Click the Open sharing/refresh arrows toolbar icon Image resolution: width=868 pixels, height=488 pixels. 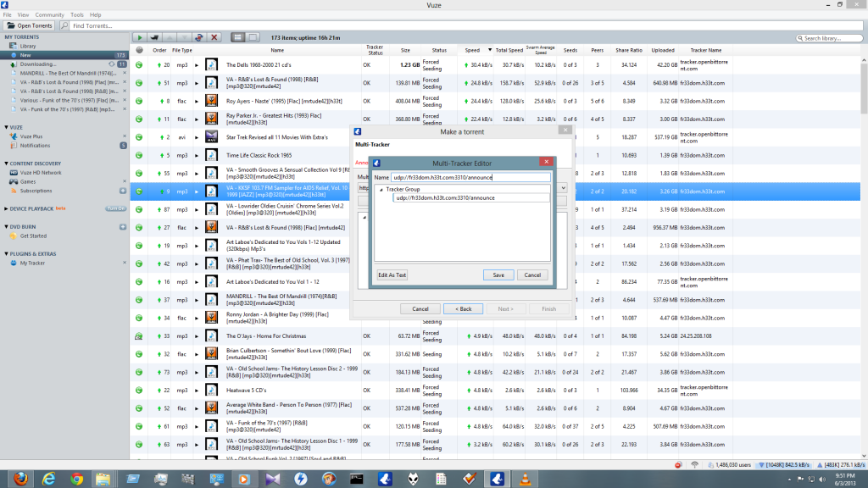pos(199,37)
